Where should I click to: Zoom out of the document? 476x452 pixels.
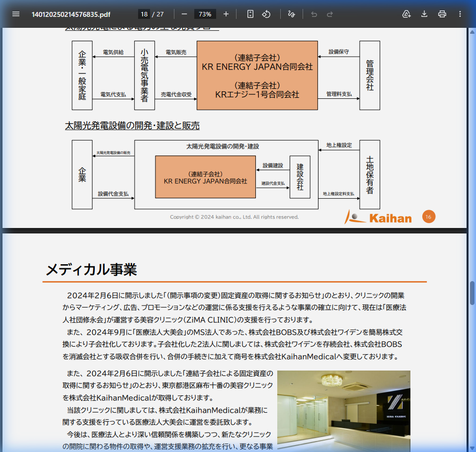pyautogui.click(x=184, y=14)
